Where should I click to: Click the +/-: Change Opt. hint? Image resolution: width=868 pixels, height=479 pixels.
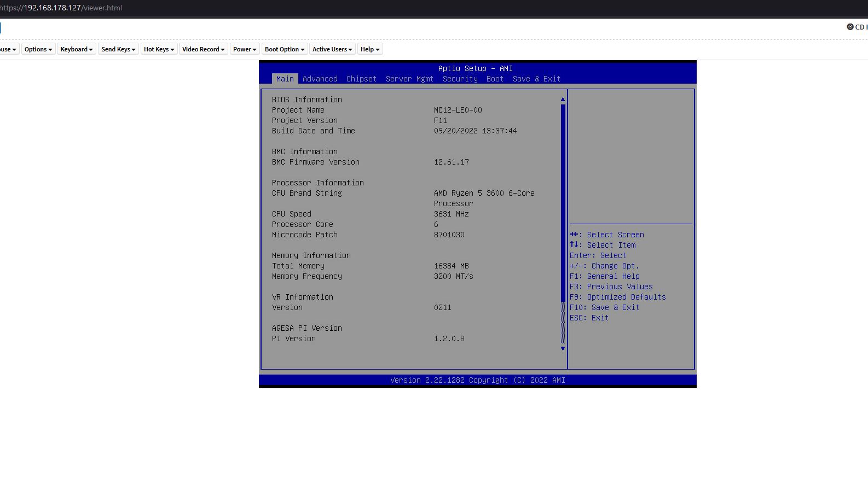tap(605, 266)
